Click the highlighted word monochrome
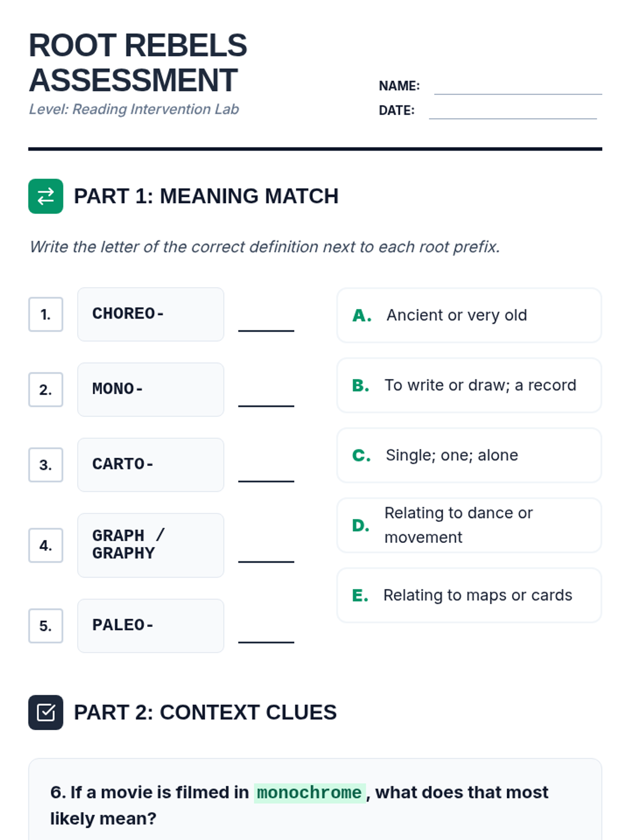 point(309,793)
